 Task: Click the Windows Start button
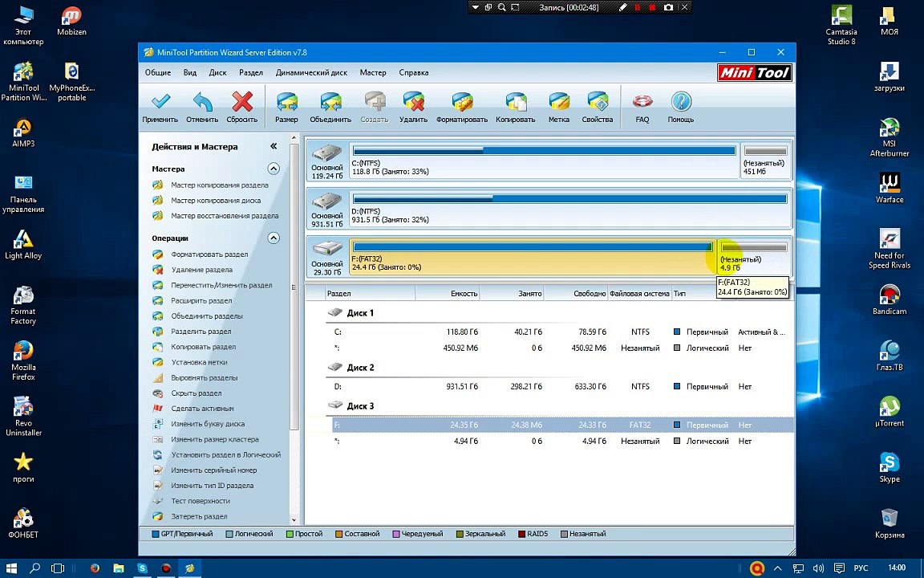(x=11, y=568)
